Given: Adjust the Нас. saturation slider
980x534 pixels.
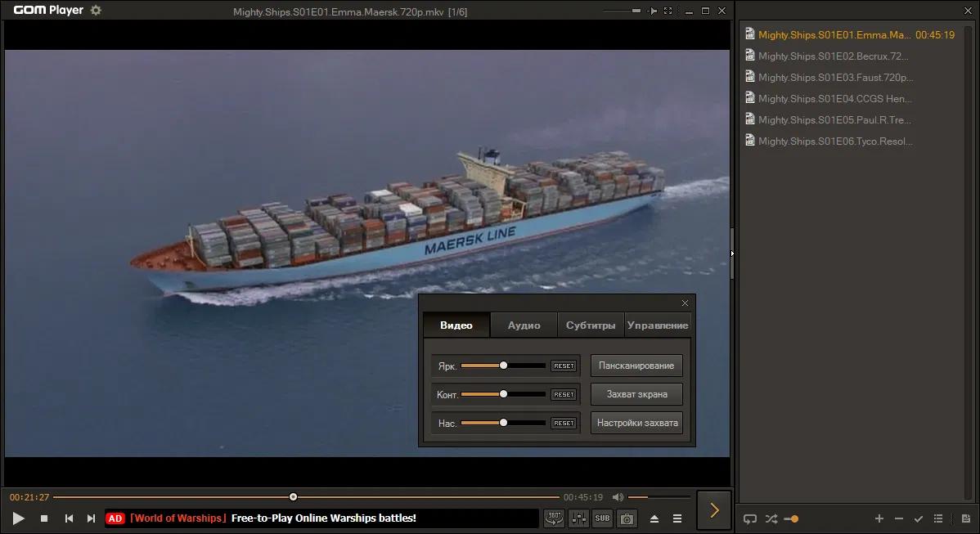Looking at the screenshot, I should click(x=503, y=423).
